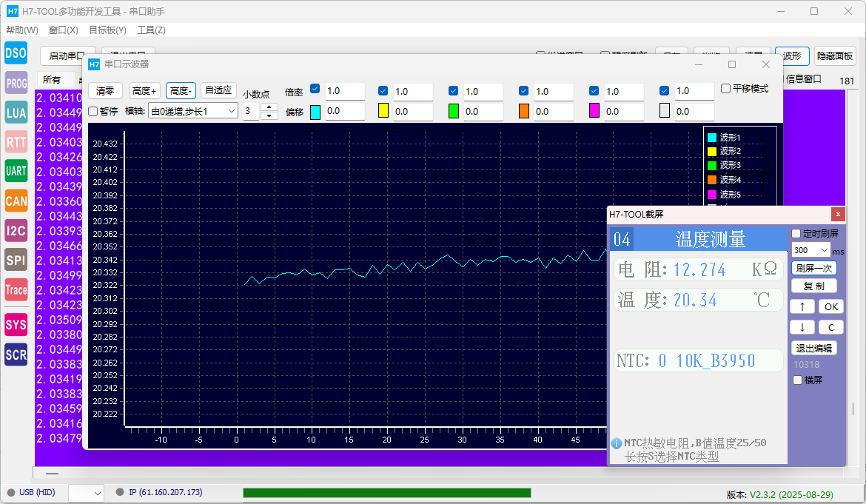
Task: Expand the 横轴 axis mode dropdown
Action: click(192, 111)
